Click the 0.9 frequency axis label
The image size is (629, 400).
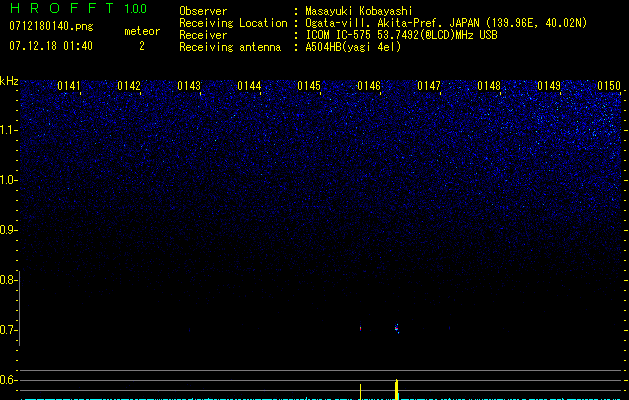(7, 230)
